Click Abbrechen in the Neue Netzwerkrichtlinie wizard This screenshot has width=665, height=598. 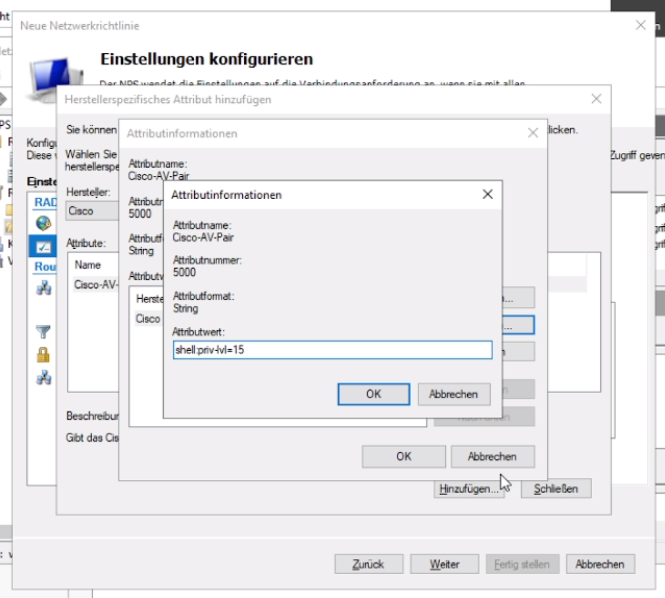600,564
